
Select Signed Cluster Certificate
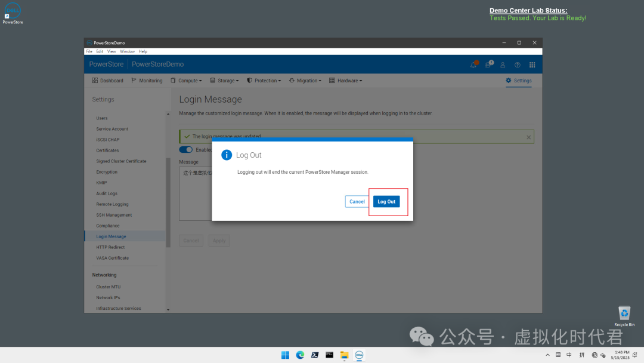[121, 161]
